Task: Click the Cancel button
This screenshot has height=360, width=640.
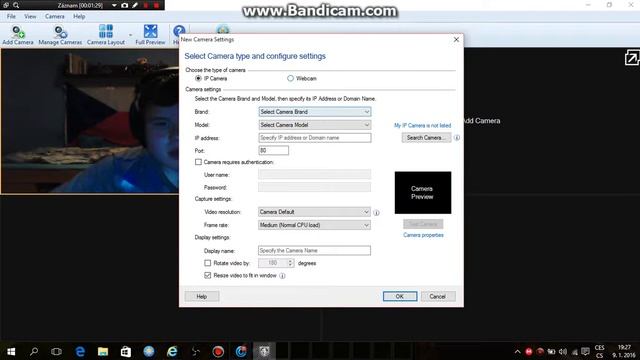Action: pos(438,296)
